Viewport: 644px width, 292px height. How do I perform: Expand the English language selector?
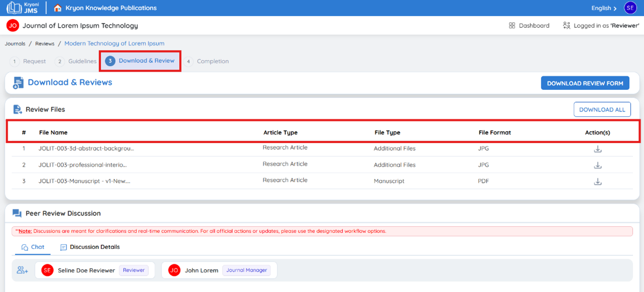[604, 8]
